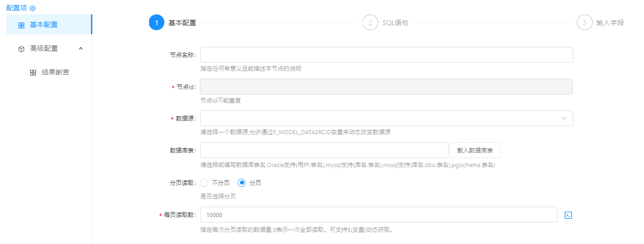Select the 不分页 radio option

click(204, 183)
